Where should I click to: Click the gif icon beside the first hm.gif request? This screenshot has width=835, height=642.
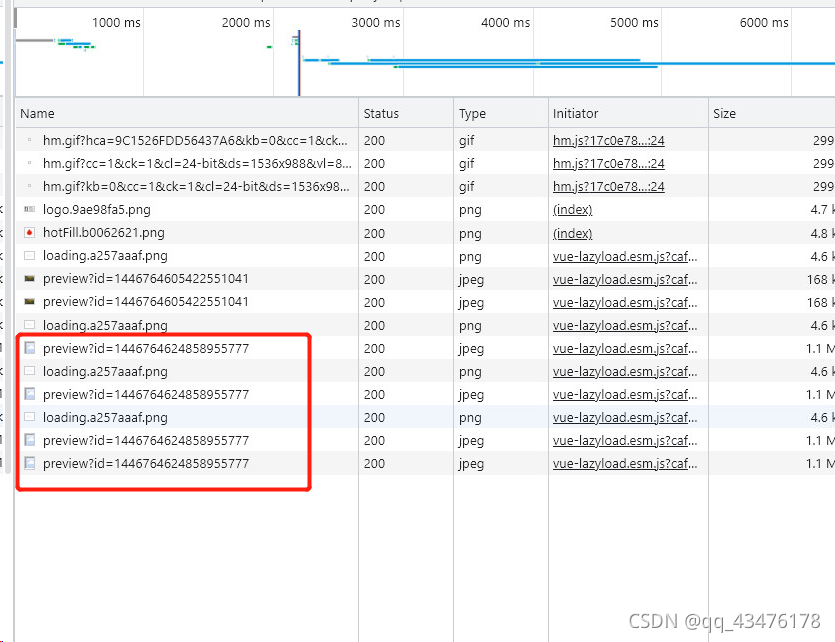tap(31, 140)
